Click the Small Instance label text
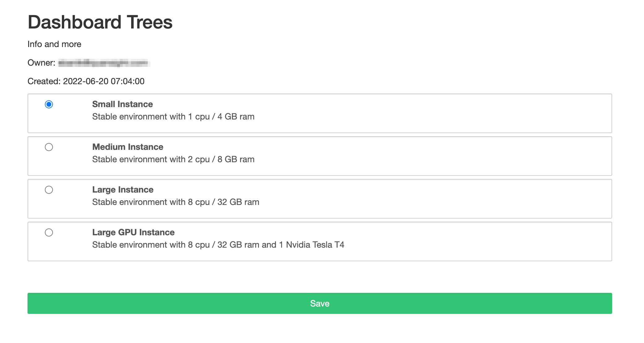Image resolution: width=644 pixels, height=343 pixels. [122, 104]
